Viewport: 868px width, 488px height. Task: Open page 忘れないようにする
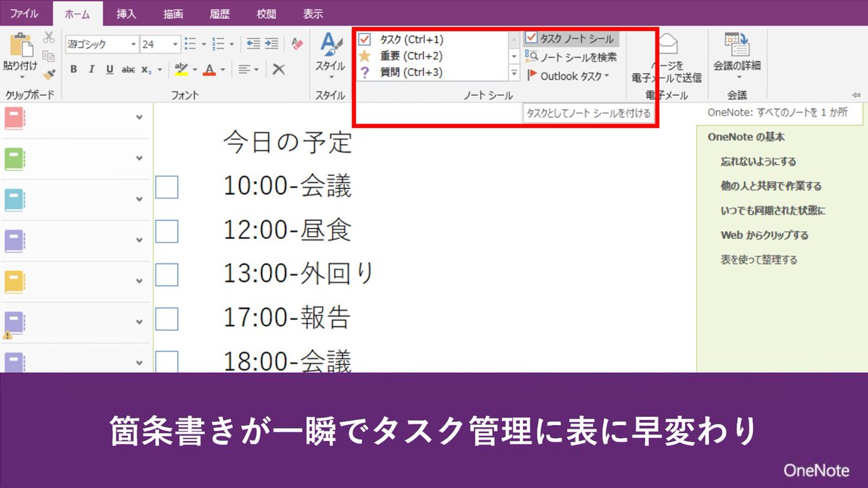click(758, 161)
